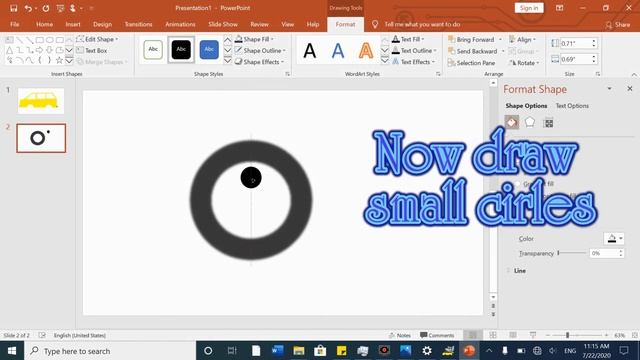This screenshot has height=360, width=640.
Task: Open Format Shape pane options arrow
Action: coord(609,89)
